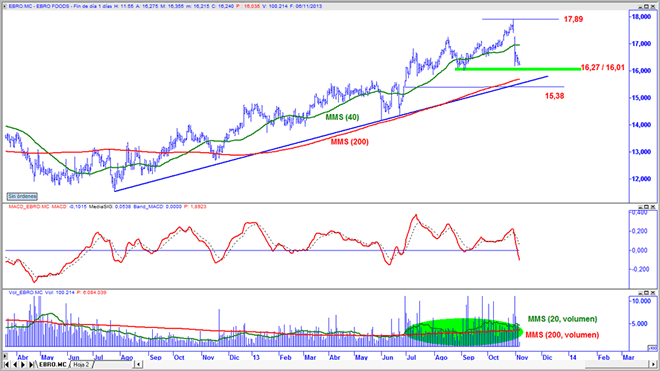660x371 pixels.
Task: Click the small scale button in volume panel corner
Action: (652, 348)
